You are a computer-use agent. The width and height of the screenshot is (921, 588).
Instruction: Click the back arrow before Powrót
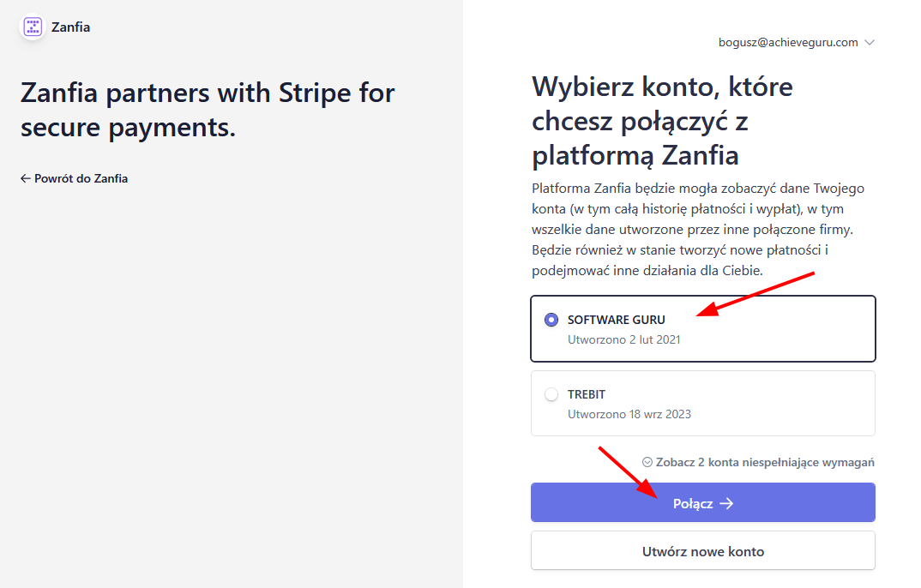coord(25,178)
